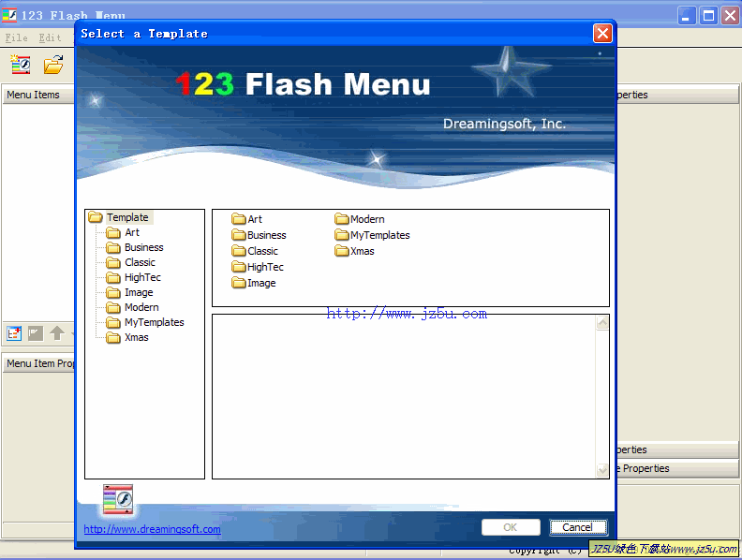Click the preview pane scroll down arrow
Screen dimensions: 742x560
click(x=602, y=470)
